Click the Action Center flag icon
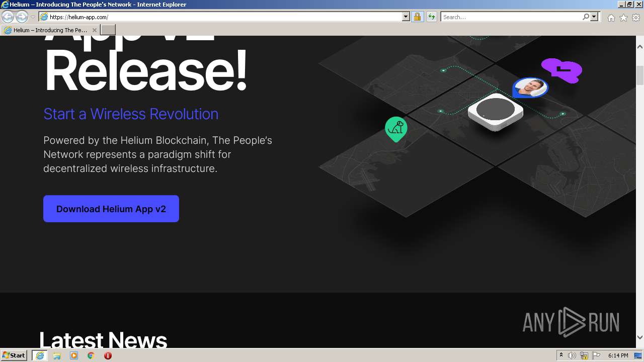 [596, 355]
